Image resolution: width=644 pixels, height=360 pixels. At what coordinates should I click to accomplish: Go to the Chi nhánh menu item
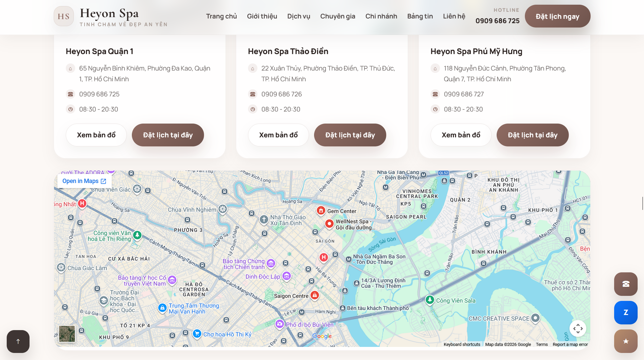coord(381,16)
